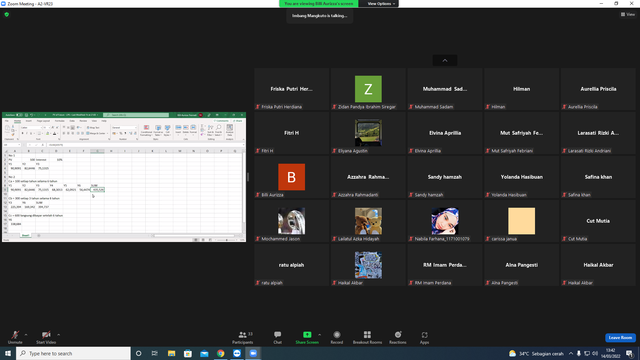
Task: Expand share options caret beside Share Screen
Action: (x=320, y=335)
